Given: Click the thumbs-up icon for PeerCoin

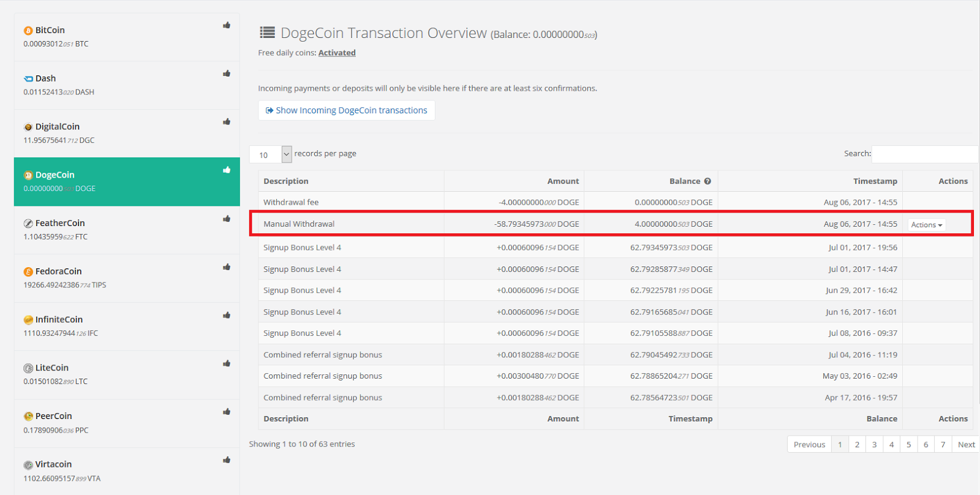Looking at the screenshot, I should click(227, 412).
